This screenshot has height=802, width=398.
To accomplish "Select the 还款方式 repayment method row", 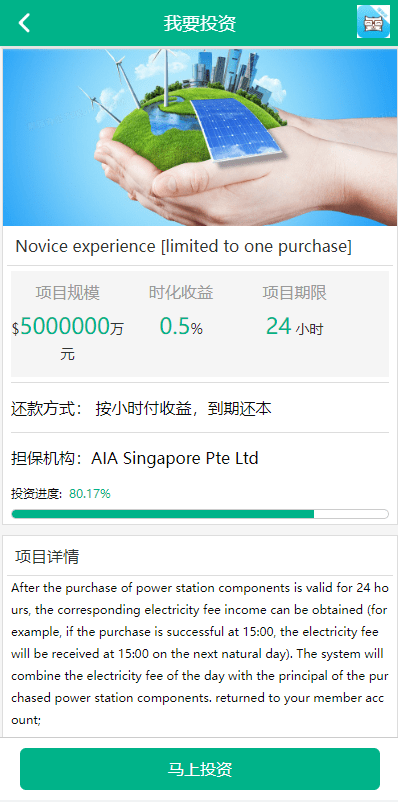I will (x=200, y=408).
